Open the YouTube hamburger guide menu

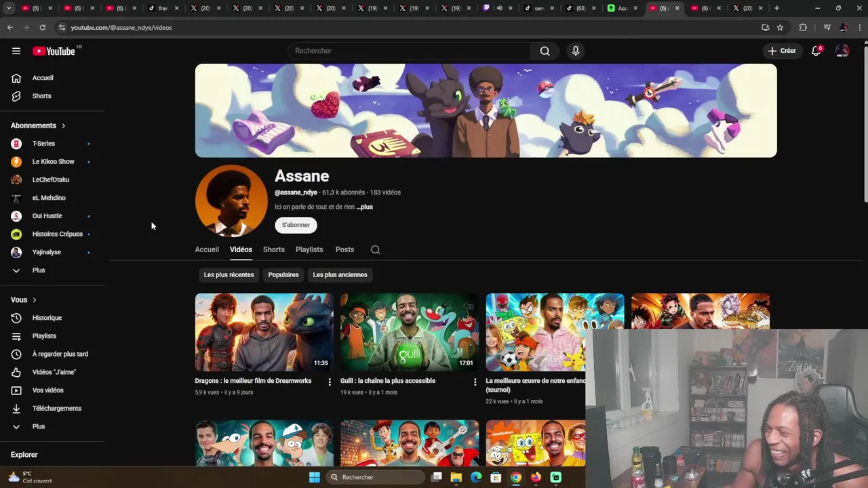pyautogui.click(x=16, y=51)
